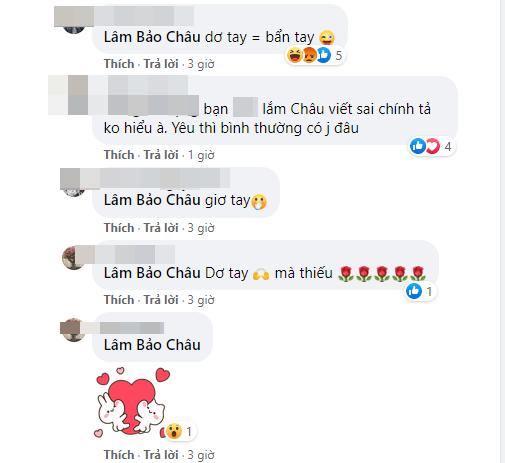Click avatar of the rose emoji commenter
The height and width of the screenshot is (463, 505).
point(73,257)
